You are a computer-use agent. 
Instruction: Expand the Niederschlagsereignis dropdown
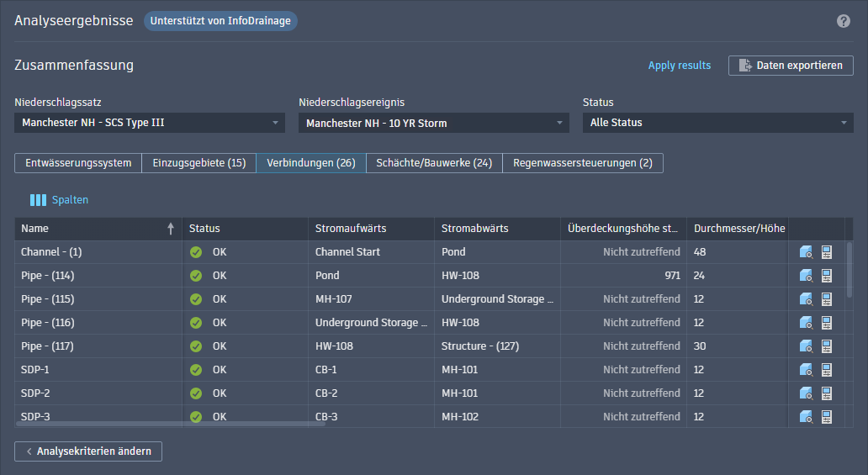(434, 123)
